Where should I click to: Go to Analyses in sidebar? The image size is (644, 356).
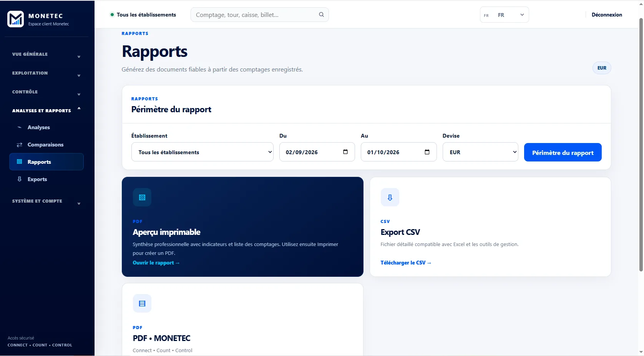coord(46,127)
